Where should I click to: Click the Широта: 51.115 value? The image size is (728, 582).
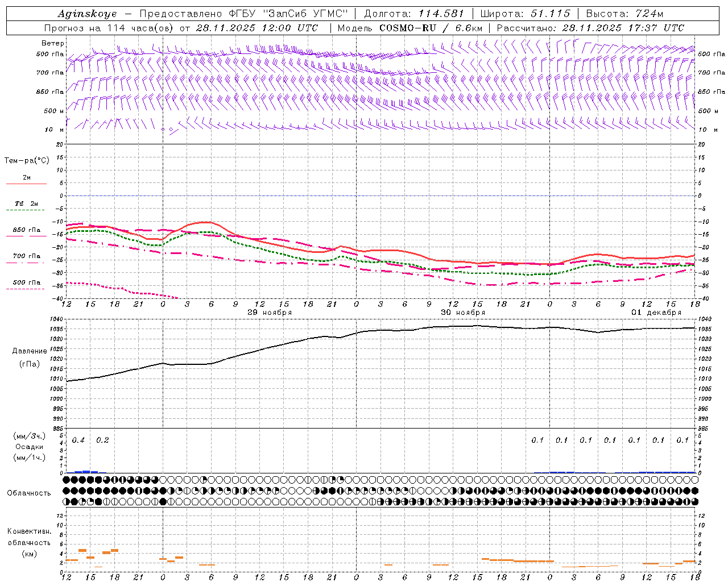click(525, 14)
